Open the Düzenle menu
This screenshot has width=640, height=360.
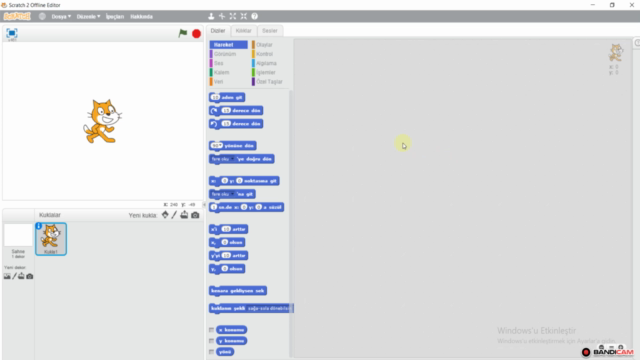pos(88,16)
